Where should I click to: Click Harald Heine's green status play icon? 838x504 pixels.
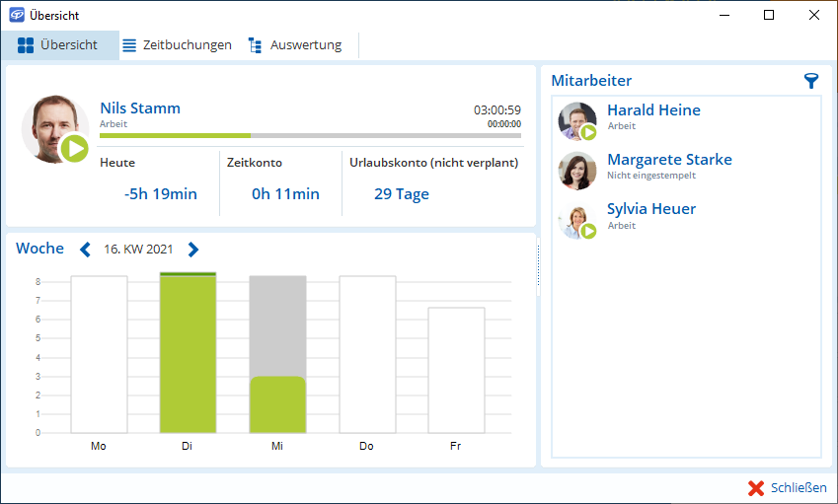(x=588, y=132)
